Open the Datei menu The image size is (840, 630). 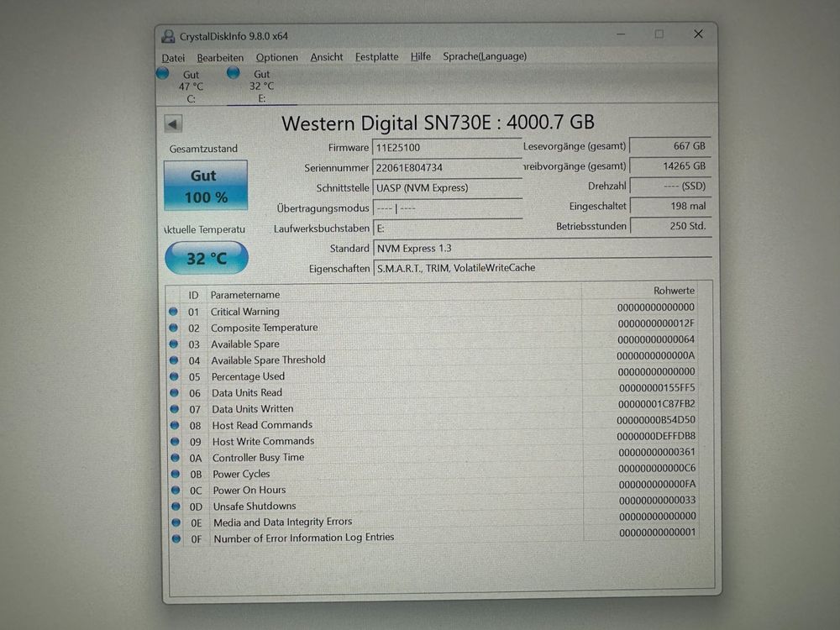click(173, 58)
